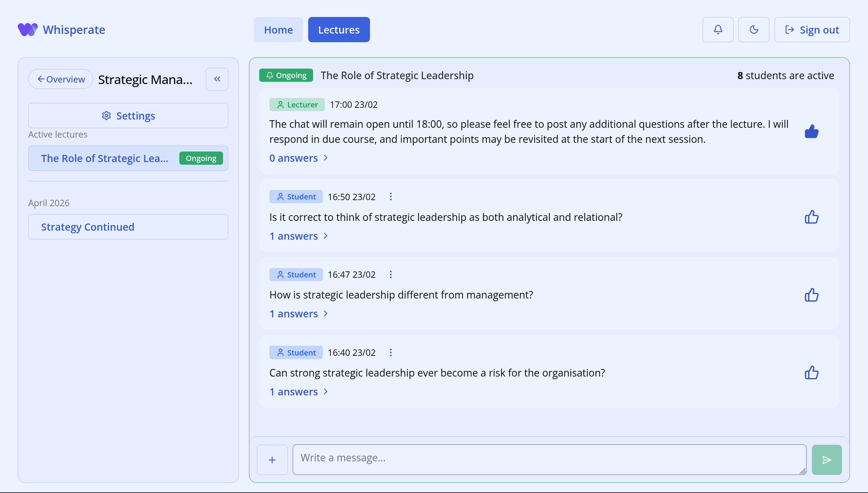Viewport: 868px width, 493px height.
Task: Open the notifications bell
Action: 717,29
